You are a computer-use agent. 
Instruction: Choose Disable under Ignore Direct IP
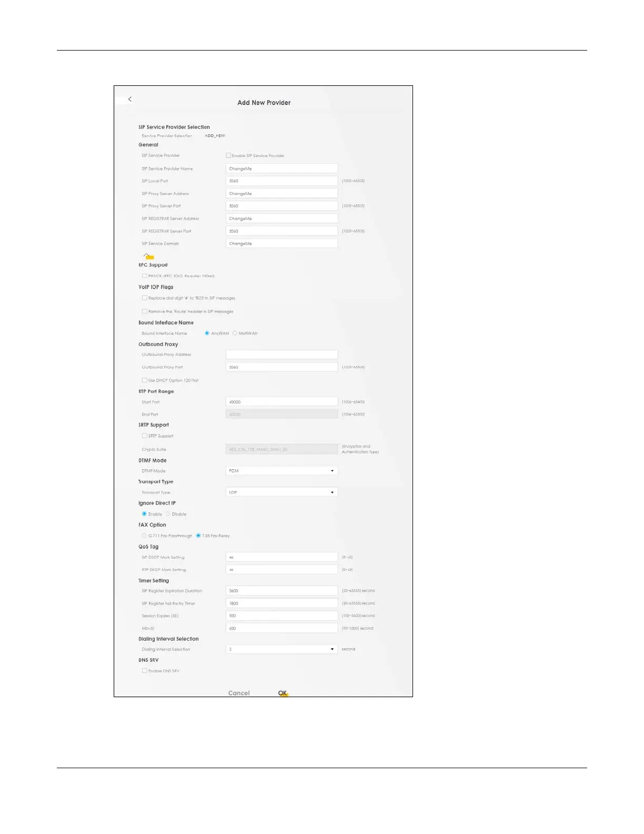(168, 514)
